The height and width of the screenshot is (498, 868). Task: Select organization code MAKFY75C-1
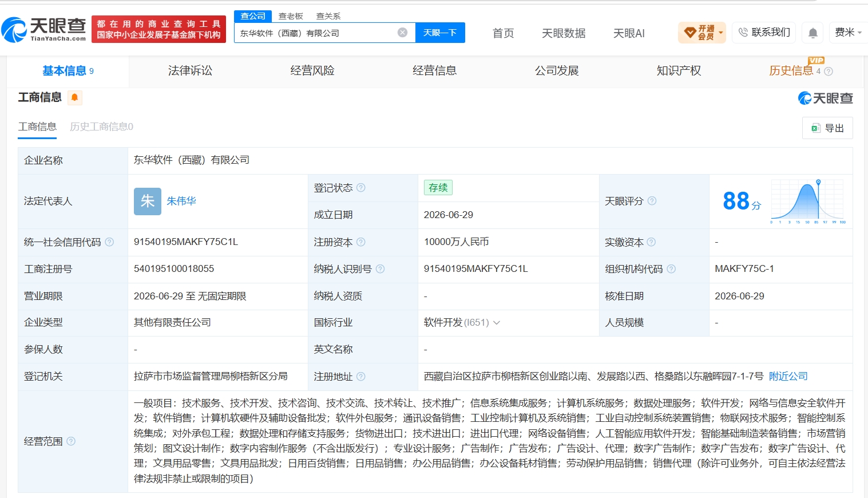pyautogui.click(x=744, y=269)
